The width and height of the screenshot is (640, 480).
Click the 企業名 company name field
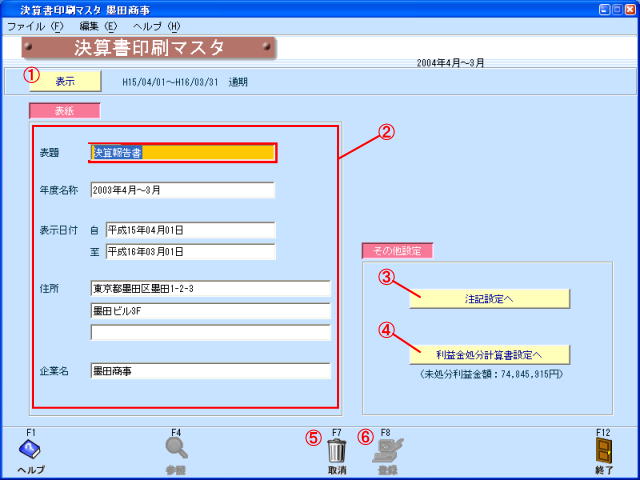210,371
